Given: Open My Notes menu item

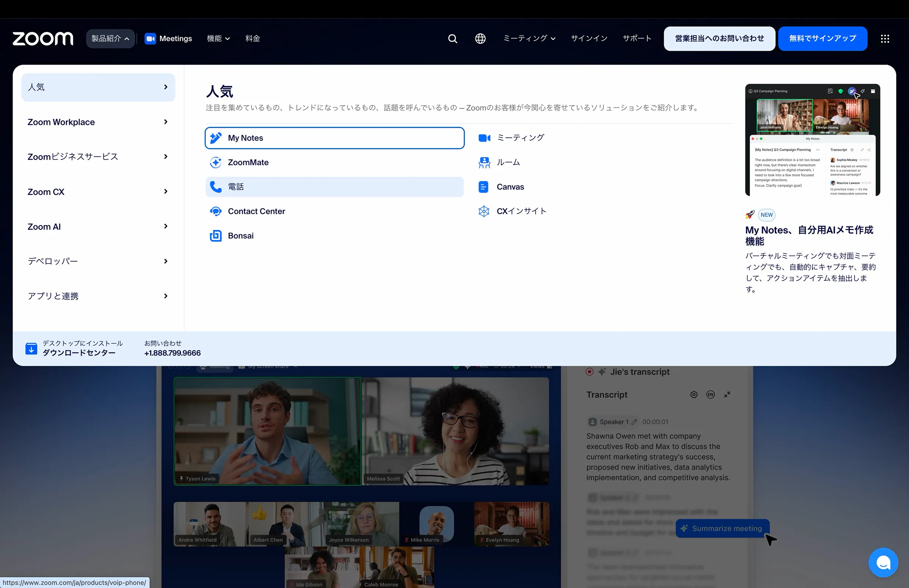Looking at the screenshot, I should click(335, 138).
